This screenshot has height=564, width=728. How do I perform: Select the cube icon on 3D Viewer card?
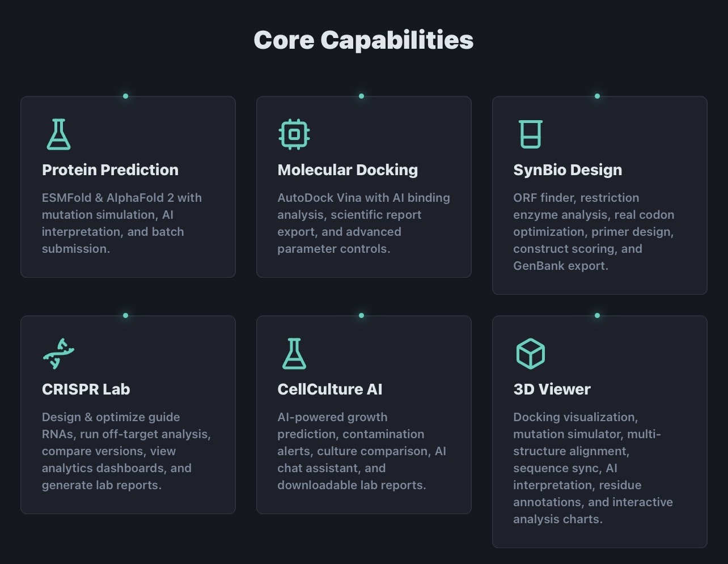click(531, 353)
